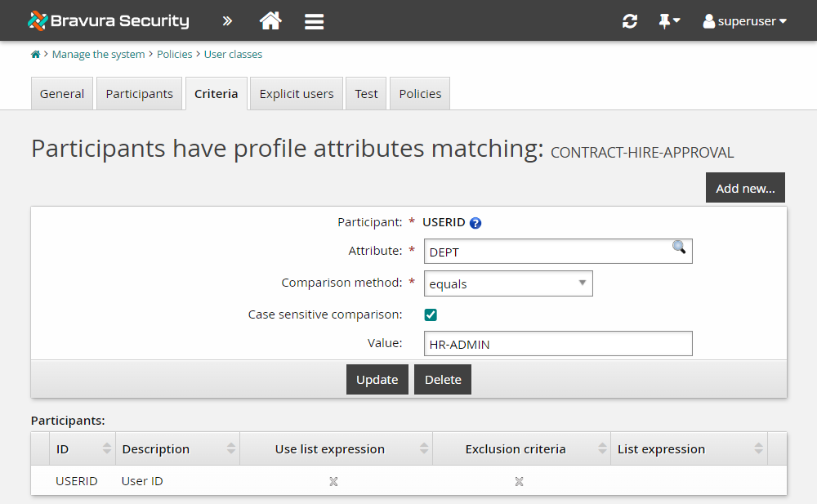This screenshot has height=504, width=817.
Task: Click the Add new button
Action: point(744,187)
